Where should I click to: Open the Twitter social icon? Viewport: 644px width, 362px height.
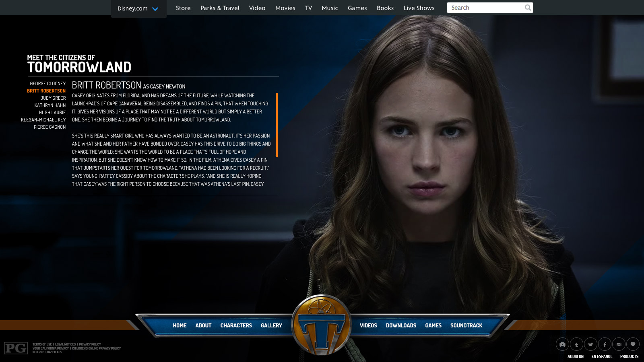pyautogui.click(x=590, y=344)
